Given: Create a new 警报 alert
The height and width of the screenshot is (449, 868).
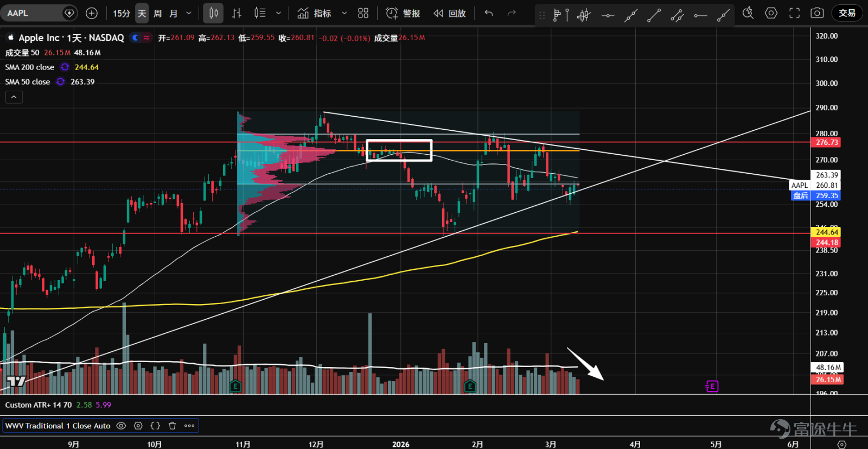Looking at the screenshot, I should tap(403, 13).
